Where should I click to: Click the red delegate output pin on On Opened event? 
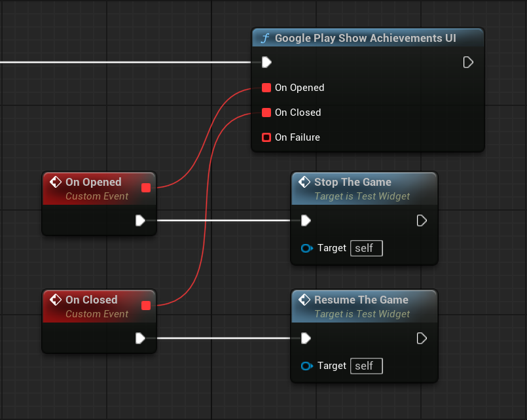coord(146,188)
